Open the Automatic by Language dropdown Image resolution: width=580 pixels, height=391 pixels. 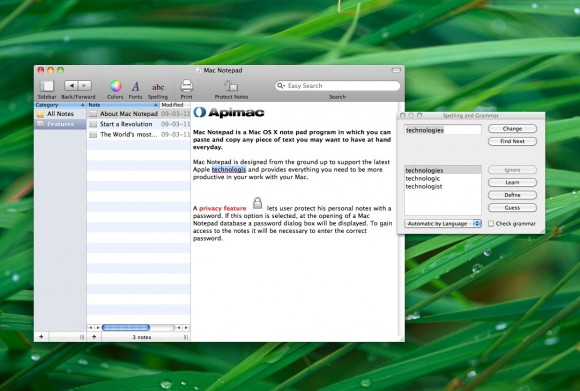[443, 224]
